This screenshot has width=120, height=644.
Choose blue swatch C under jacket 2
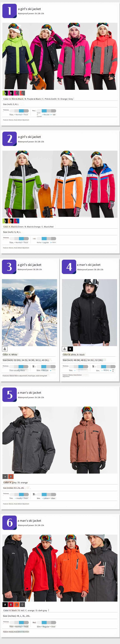[x=17, y=221]
